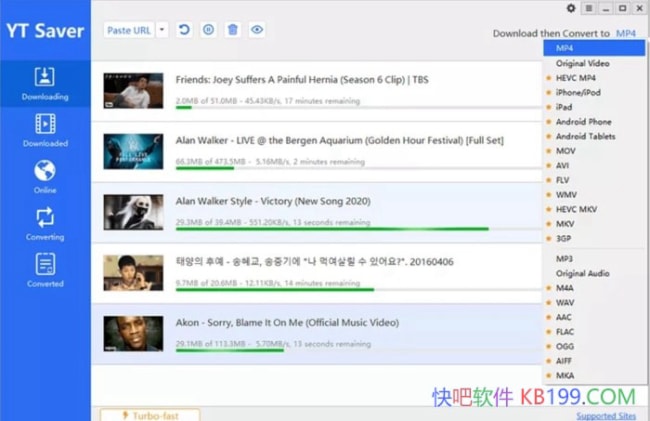This screenshot has height=421, width=650.
Task: Open the hamburger menu in title bar
Action: [589, 8]
